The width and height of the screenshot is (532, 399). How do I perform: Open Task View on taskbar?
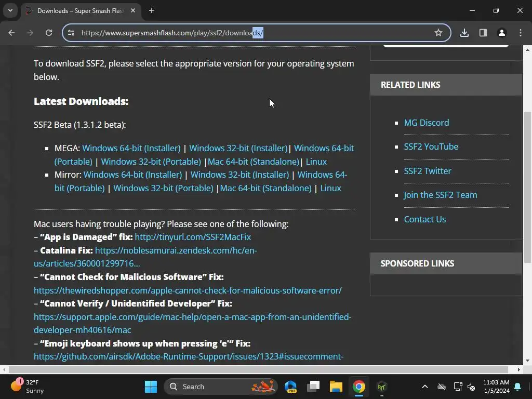click(x=313, y=387)
